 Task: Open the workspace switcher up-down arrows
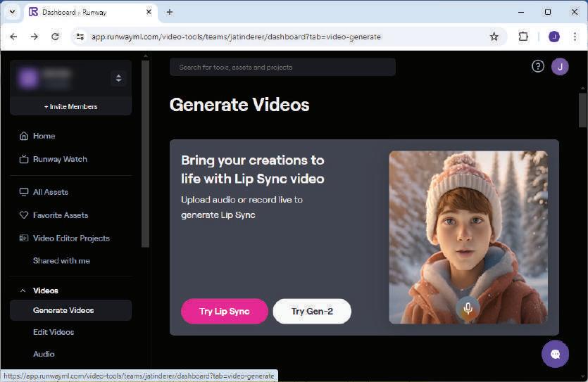click(118, 78)
